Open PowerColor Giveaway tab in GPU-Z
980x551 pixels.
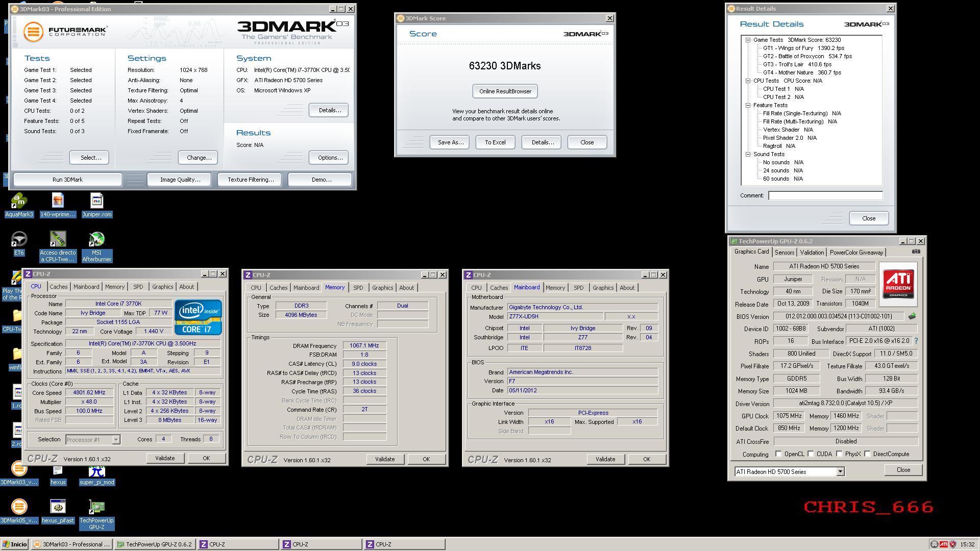pos(856,253)
